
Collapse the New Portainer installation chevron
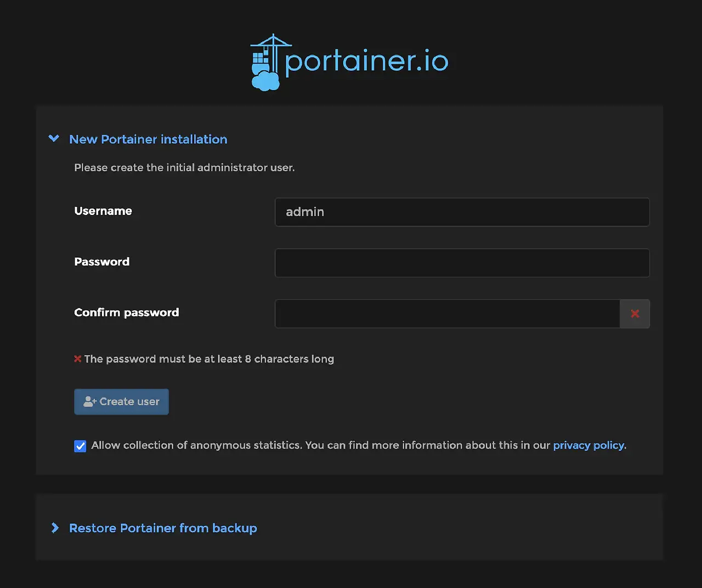click(54, 138)
